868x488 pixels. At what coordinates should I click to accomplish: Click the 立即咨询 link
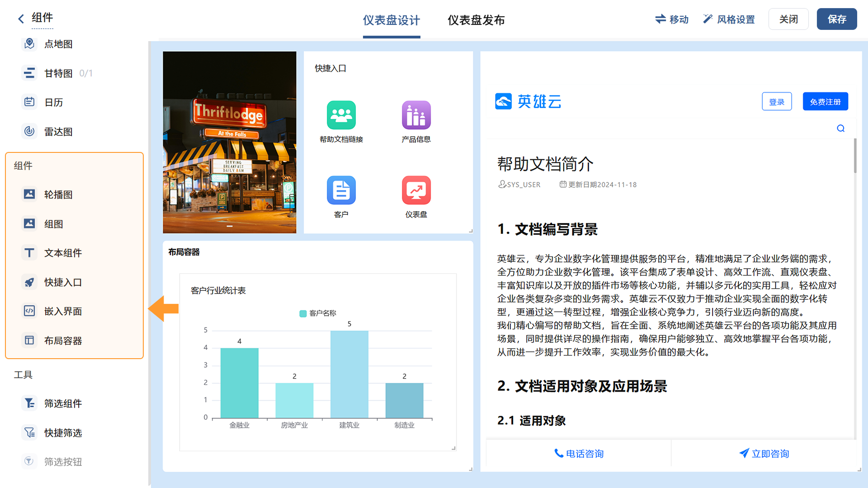coord(764,454)
